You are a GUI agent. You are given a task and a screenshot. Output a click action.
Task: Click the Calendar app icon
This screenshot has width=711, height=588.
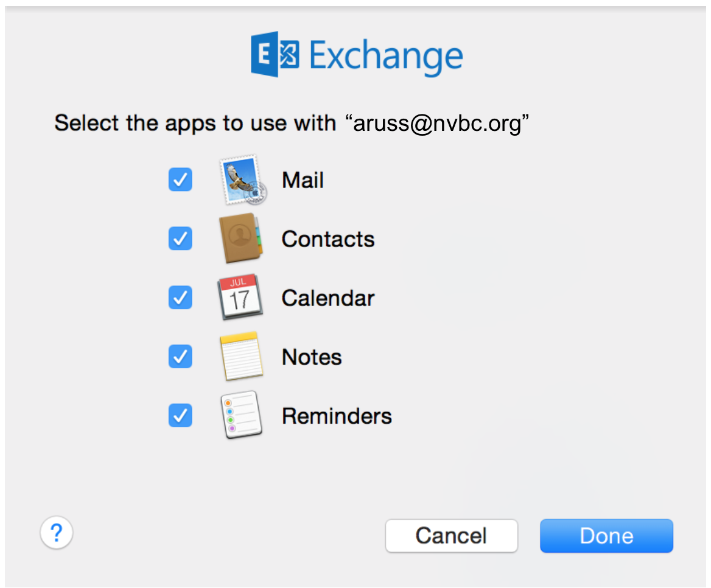pyautogui.click(x=240, y=297)
